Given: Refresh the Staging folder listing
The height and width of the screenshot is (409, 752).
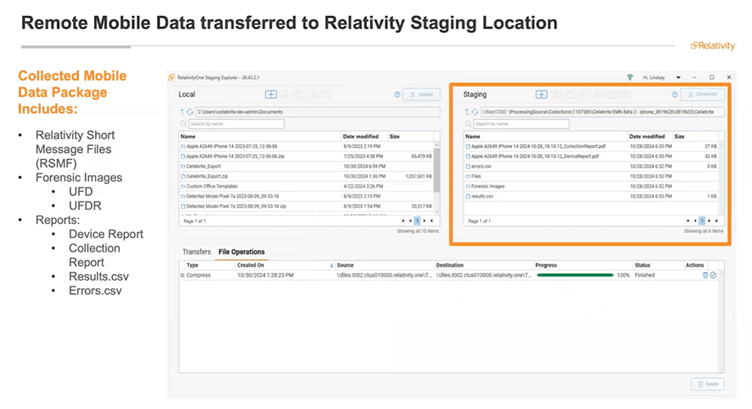Looking at the screenshot, I should (475, 112).
